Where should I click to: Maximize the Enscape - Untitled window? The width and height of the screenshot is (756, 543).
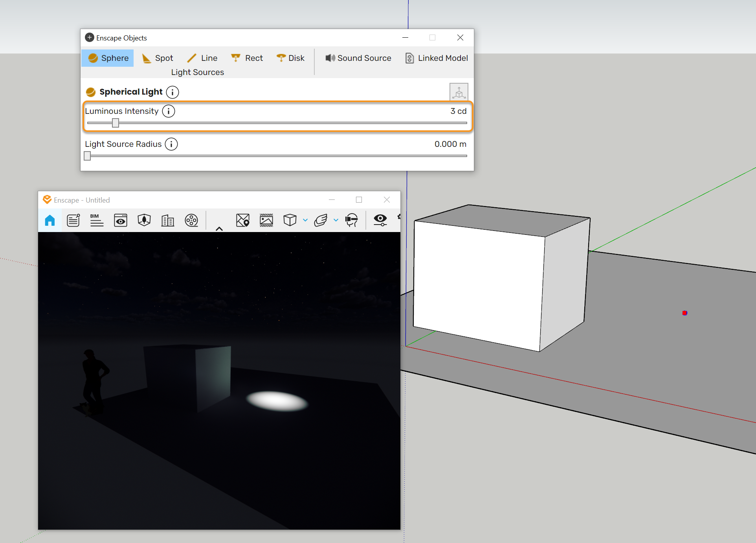(x=359, y=200)
